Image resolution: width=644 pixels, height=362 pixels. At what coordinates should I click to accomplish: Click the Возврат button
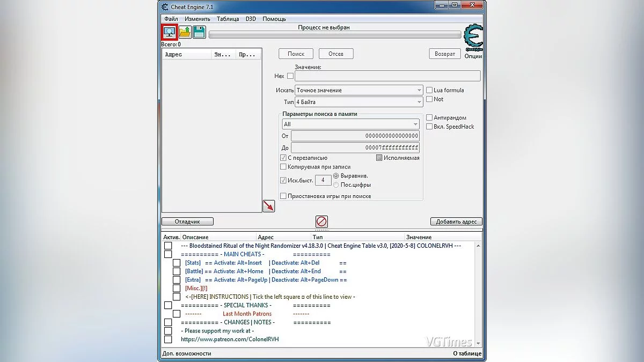pos(445,54)
